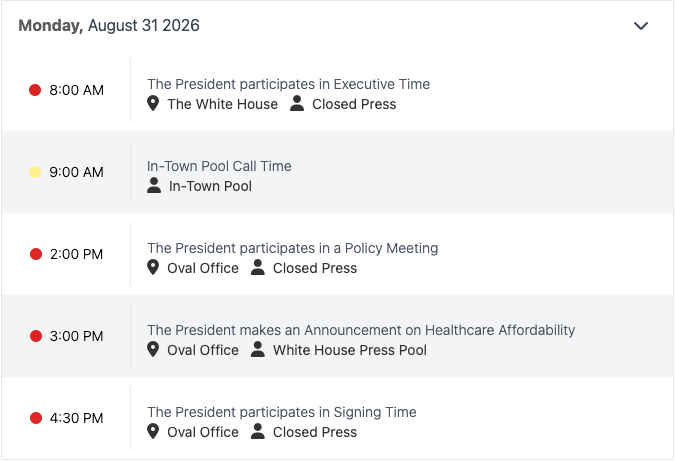Click the location pin icon in the 2:00 PM event
The image size is (675, 461).
(x=153, y=267)
